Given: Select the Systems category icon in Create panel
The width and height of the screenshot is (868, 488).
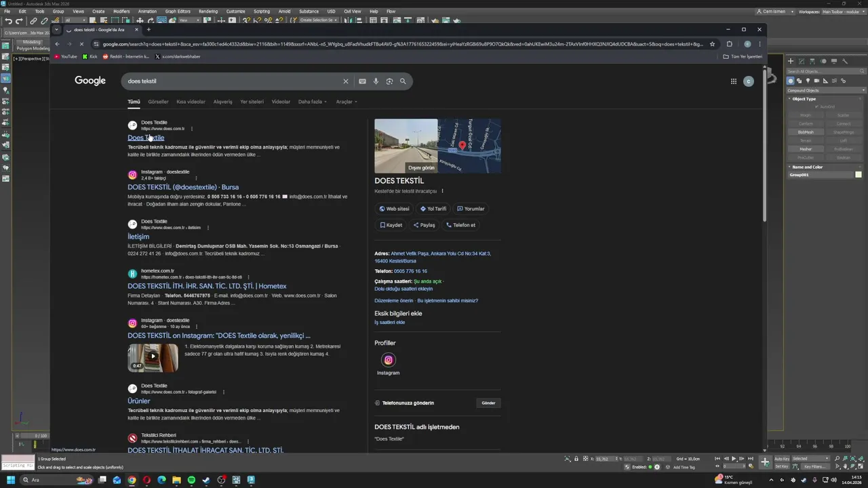Looking at the screenshot, I should (842, 81).
